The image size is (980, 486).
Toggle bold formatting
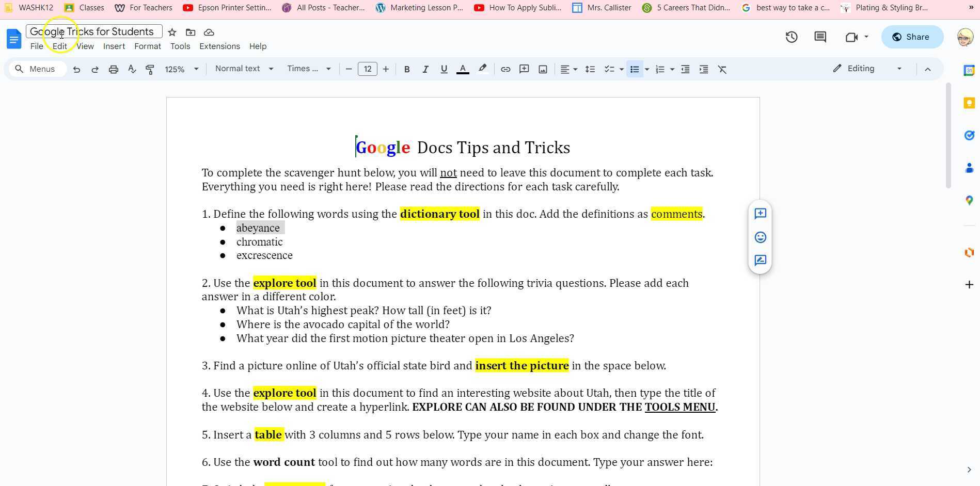click(407, 69)
